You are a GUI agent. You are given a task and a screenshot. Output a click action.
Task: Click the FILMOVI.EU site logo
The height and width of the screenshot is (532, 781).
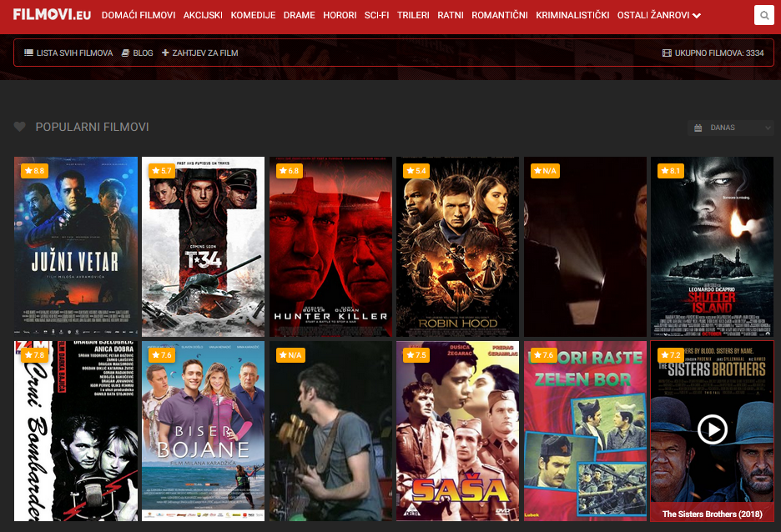point(52,14)
